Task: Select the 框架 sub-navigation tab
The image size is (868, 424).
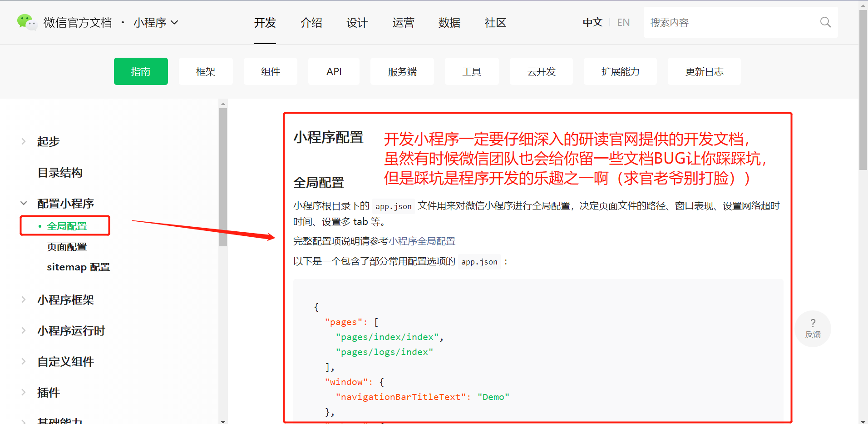Action: 206,71
